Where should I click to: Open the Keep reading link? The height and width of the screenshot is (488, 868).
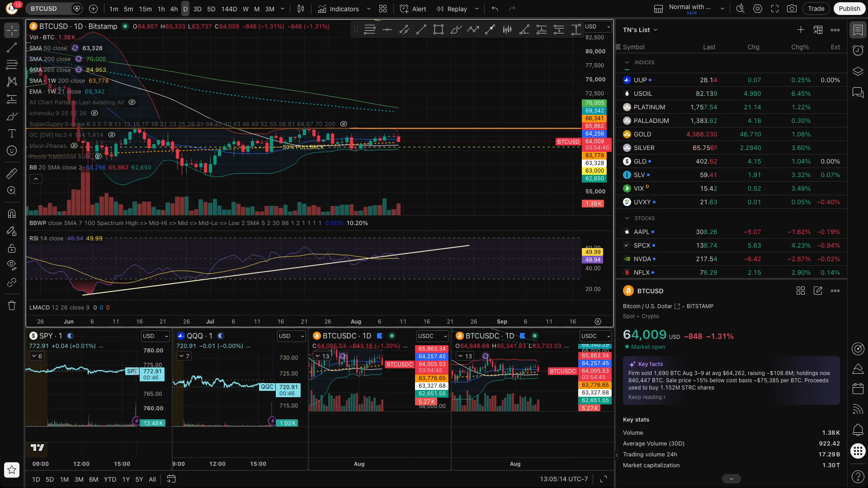[647, 397]
